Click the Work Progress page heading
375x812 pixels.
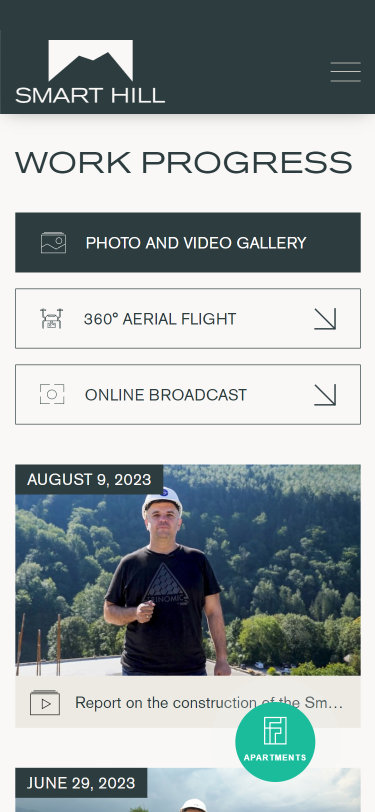point(184,163)
